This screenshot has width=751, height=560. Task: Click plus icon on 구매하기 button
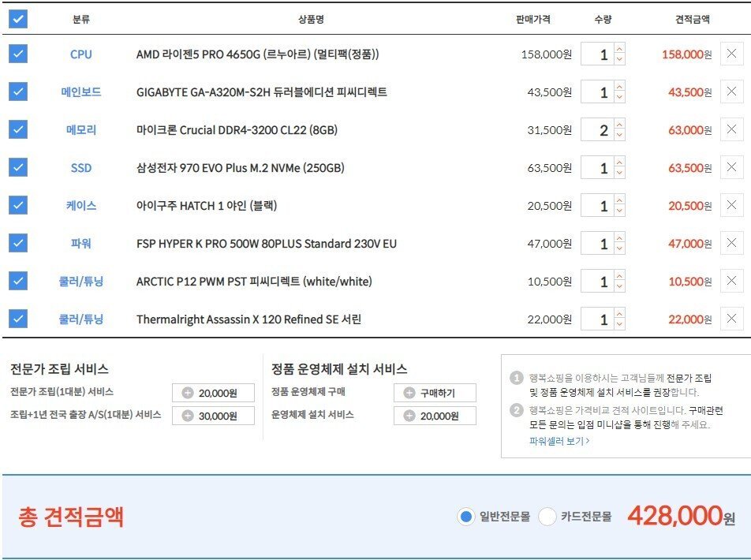point(409,393)
